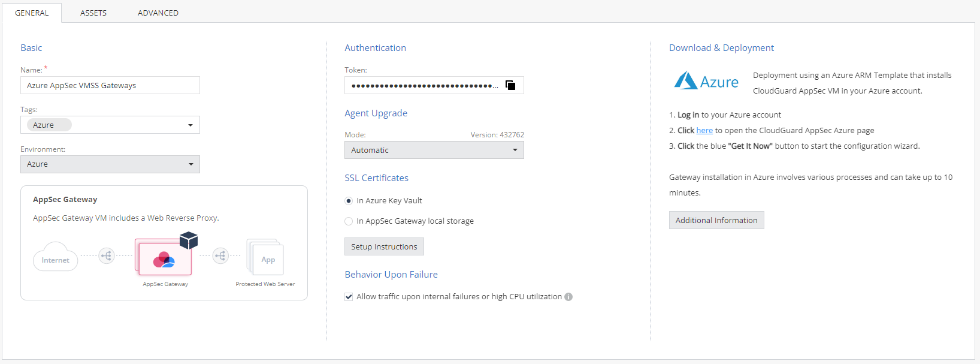Open the Tags dropdown
Screen dimensions: 980x364
click(110, 125)
